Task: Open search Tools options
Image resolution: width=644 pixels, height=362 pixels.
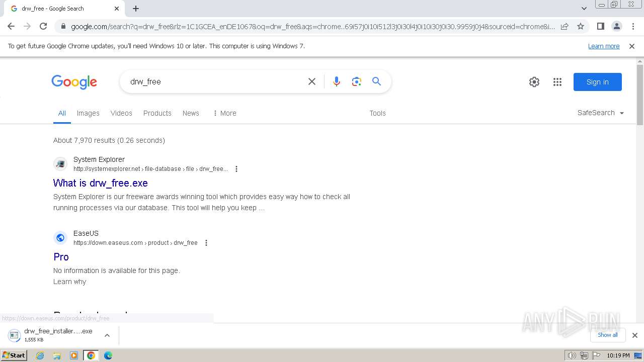Action: click(x=377, y=113)
